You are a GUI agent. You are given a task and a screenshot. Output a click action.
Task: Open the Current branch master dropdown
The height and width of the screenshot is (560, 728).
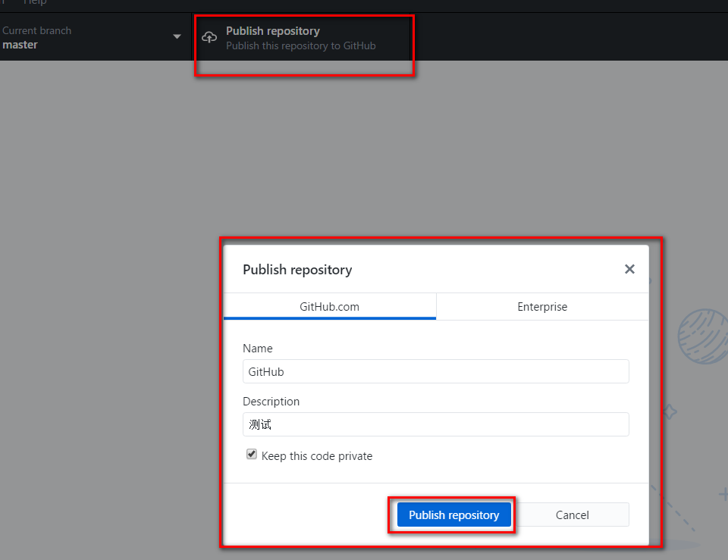[95, 37]
